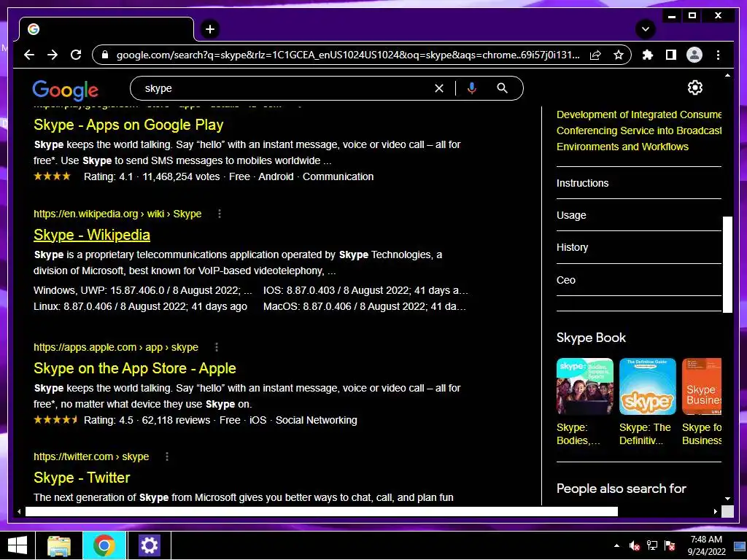Click the Google logo
747x560 pixels.
pyautogui.click(x=65, y=90)
